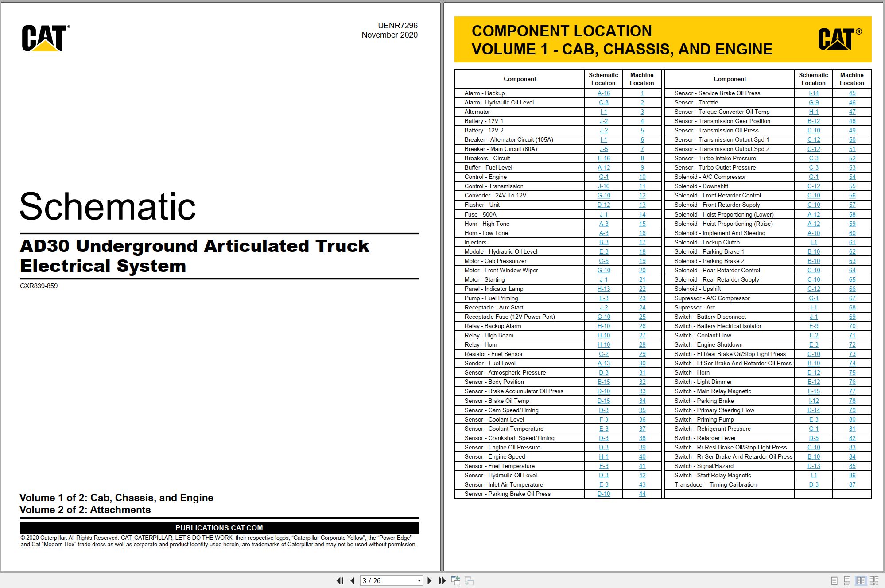Switch to continuous facing view
The width and height of the screenshot is (885, 588).
(874, 580)
